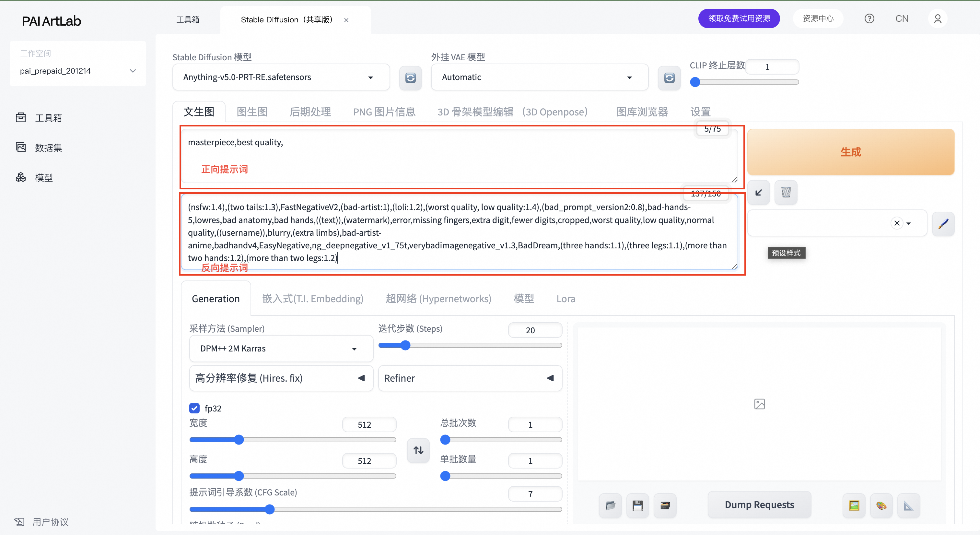Expand the pai_prepaid_201214 workspace selector
980x535 pixels.
pyautogui.click(x=77, y=71)
